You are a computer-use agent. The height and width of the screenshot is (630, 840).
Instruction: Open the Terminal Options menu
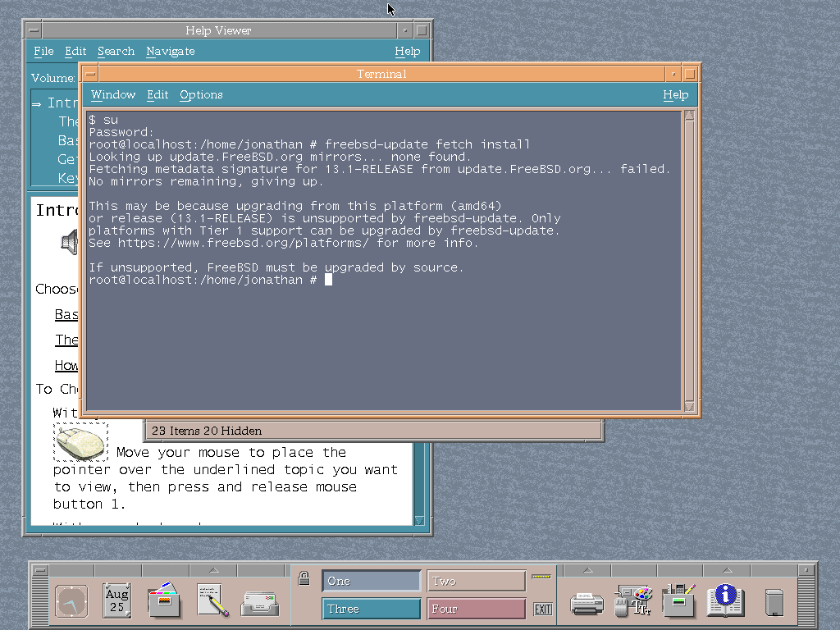point(201,94)
